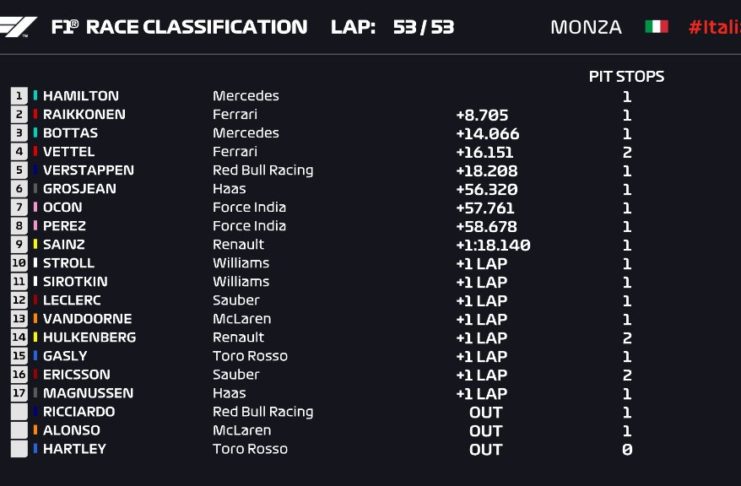Click position 17 badge beside Magnussen
Image resolution: width=741 pixels, height=486 pixels.
(19, 394)
